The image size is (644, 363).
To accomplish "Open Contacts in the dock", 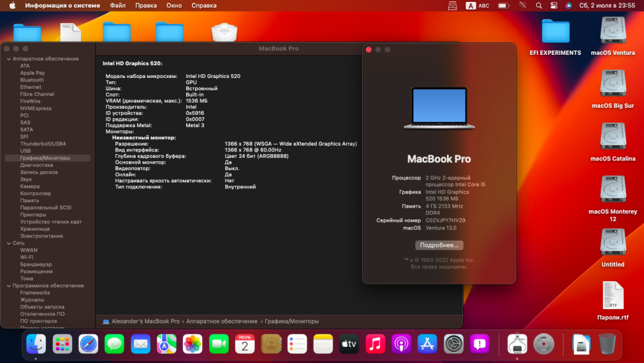I will click(x=271, y=344).
